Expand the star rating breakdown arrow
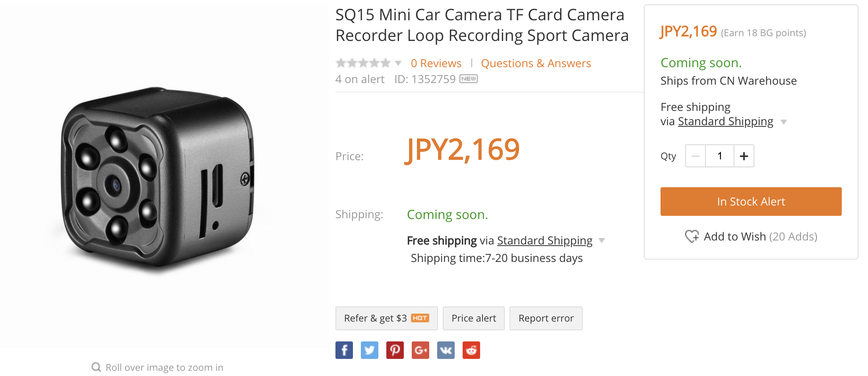The height and width of the screenshot is (376, 868). pos(398,63)
